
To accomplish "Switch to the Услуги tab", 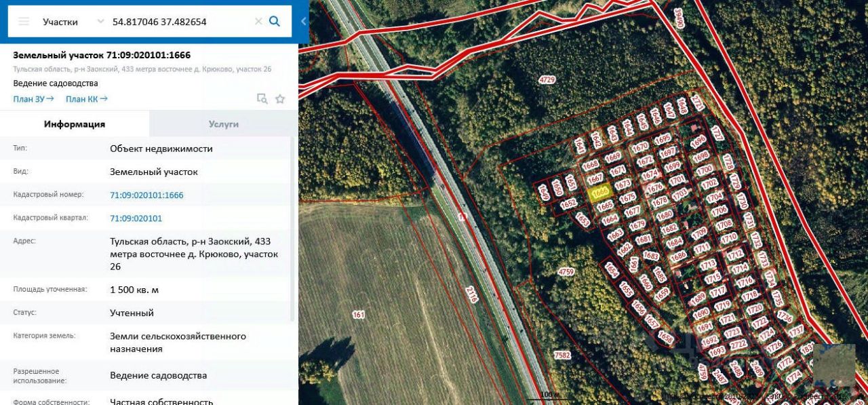I will click(223, 124).
